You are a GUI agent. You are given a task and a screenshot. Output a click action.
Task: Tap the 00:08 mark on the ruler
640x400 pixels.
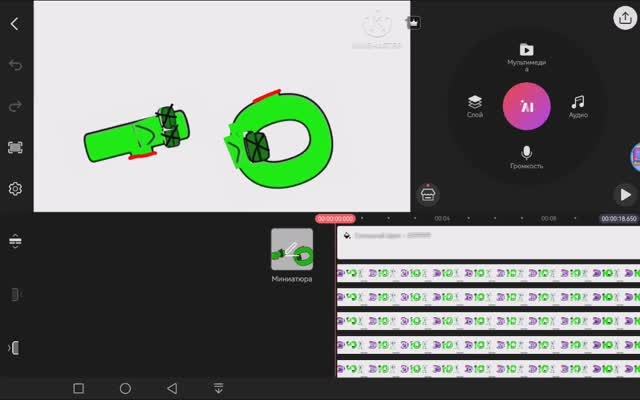(549, 219)
